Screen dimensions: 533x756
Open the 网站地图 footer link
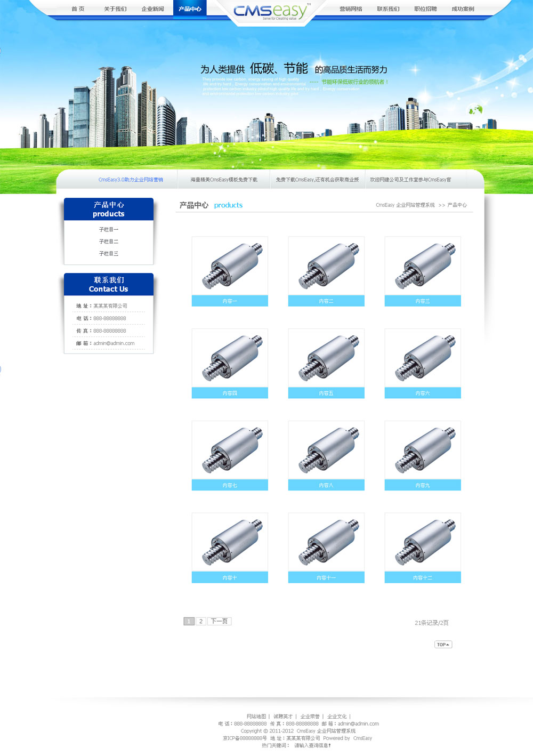tap(256, 717)
